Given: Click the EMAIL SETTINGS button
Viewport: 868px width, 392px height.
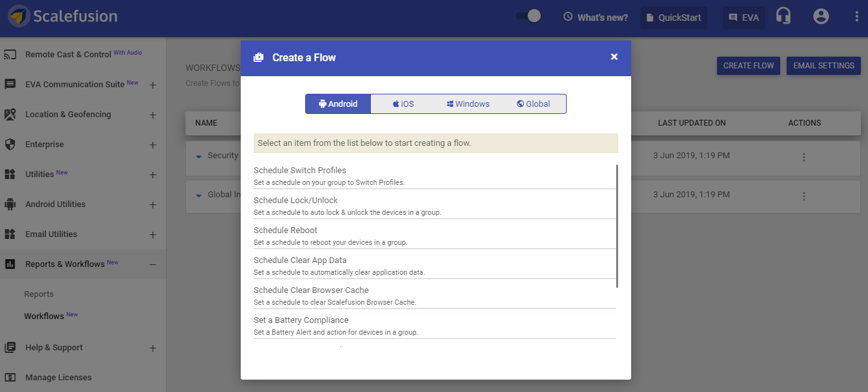Looking at the screenshot, I should (x=824, y=66).
